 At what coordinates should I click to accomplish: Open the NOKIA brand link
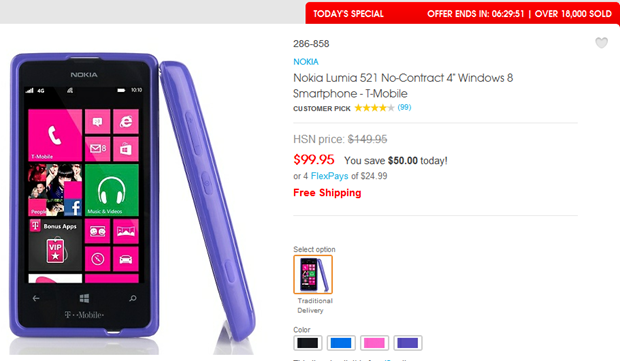tap(306, 62)
